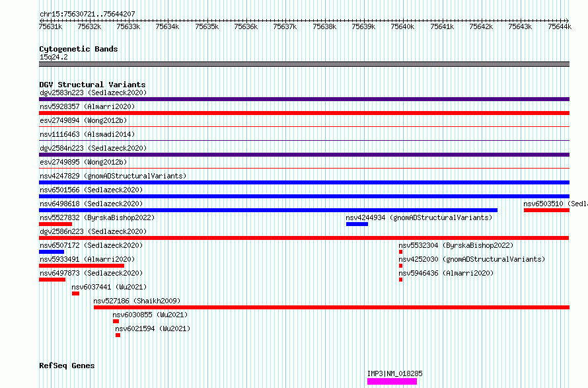This screenshot has height=388, width=588.
Task: Click the 75635k ruler tick label
Action: [207, 26]
